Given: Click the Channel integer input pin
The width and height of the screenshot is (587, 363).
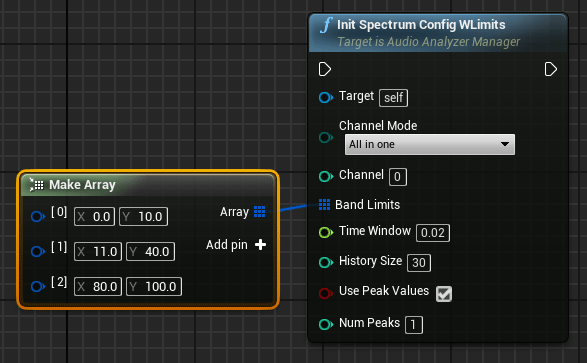Looking at the screenshot, I should (x=326, y=176).
